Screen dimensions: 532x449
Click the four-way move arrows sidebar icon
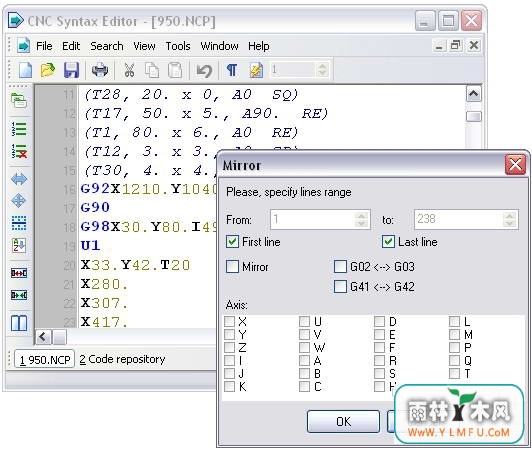pyautogui.click(x=19, y=201)
